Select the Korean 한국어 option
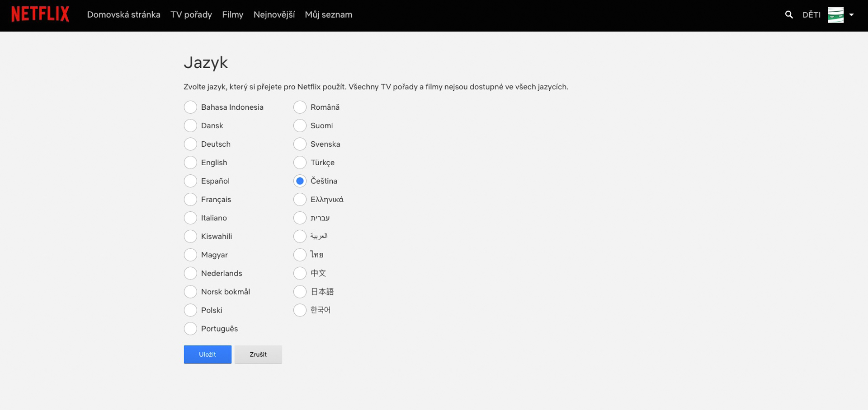Image resolution: width=868 pixels, height=410 pixels. point(300,311)
